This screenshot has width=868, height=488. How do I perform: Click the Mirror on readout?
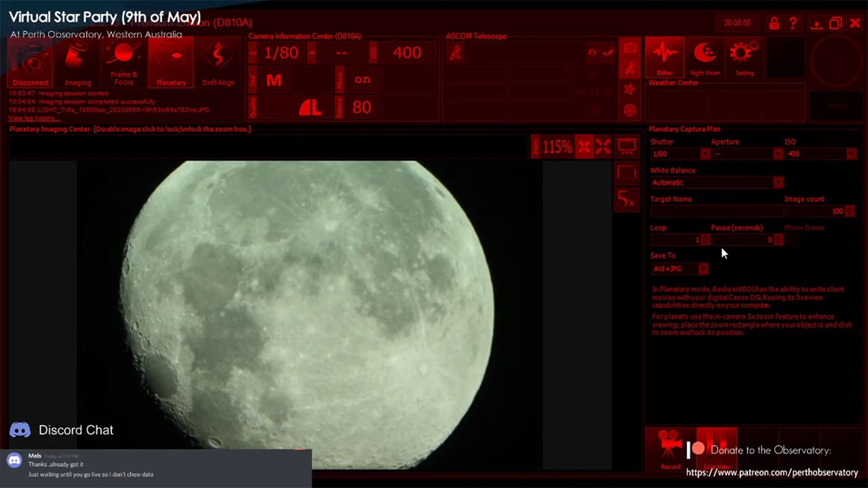point(362,79)
